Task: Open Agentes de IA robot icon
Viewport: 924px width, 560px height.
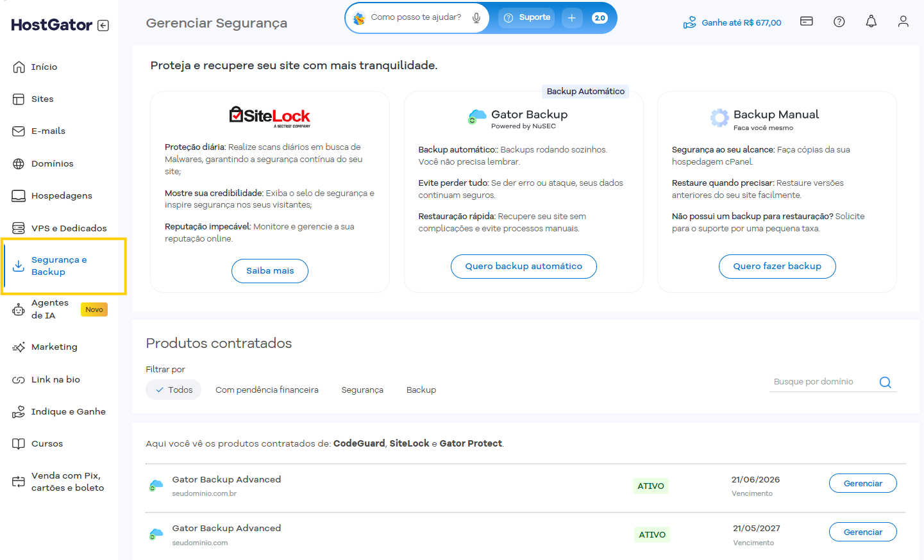Action: pyautogui.click(x=19, y=309)
